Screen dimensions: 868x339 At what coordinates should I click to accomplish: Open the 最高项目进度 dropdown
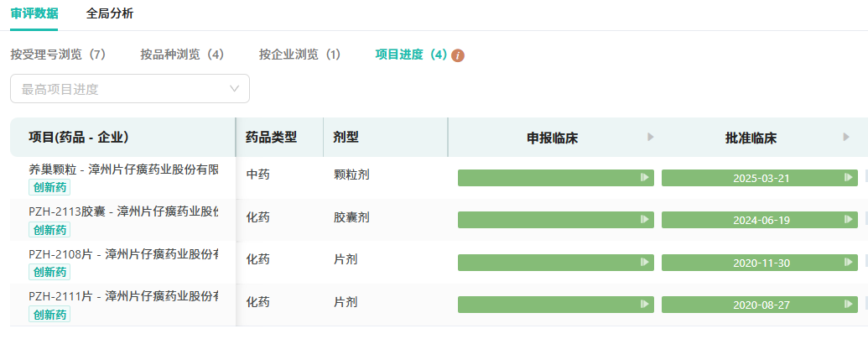(x=122, y=89)
